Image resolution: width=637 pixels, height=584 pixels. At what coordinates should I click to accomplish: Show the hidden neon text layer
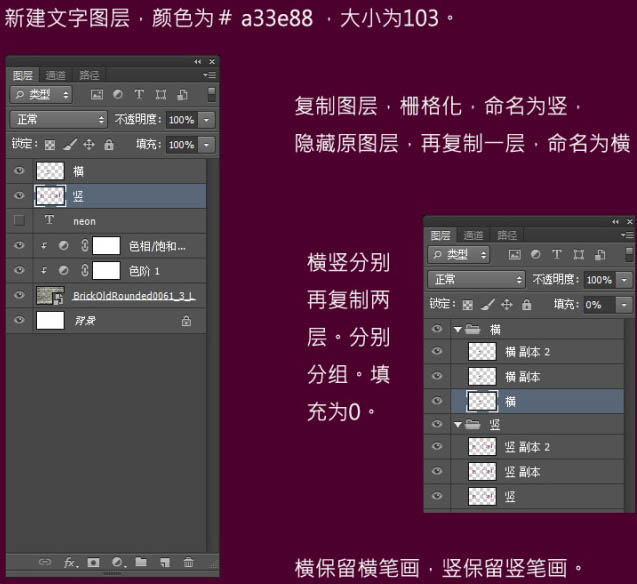tap(19, 221)
